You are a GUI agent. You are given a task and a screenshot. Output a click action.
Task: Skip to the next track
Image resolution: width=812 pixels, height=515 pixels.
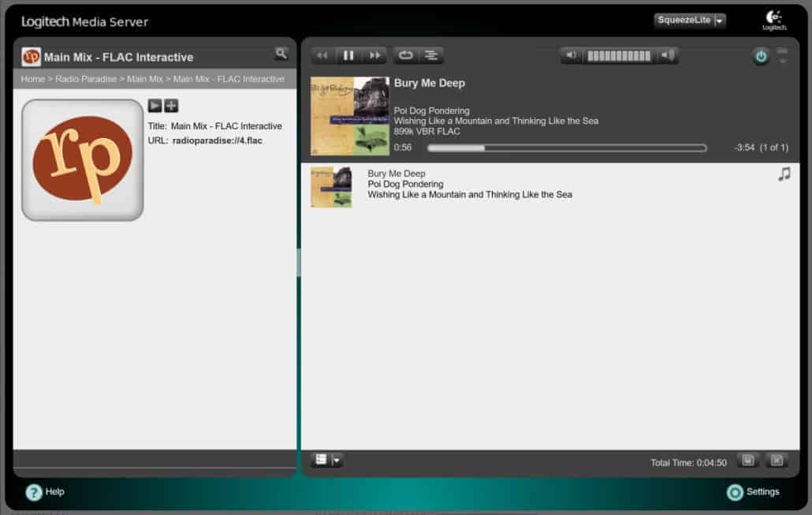374,55
